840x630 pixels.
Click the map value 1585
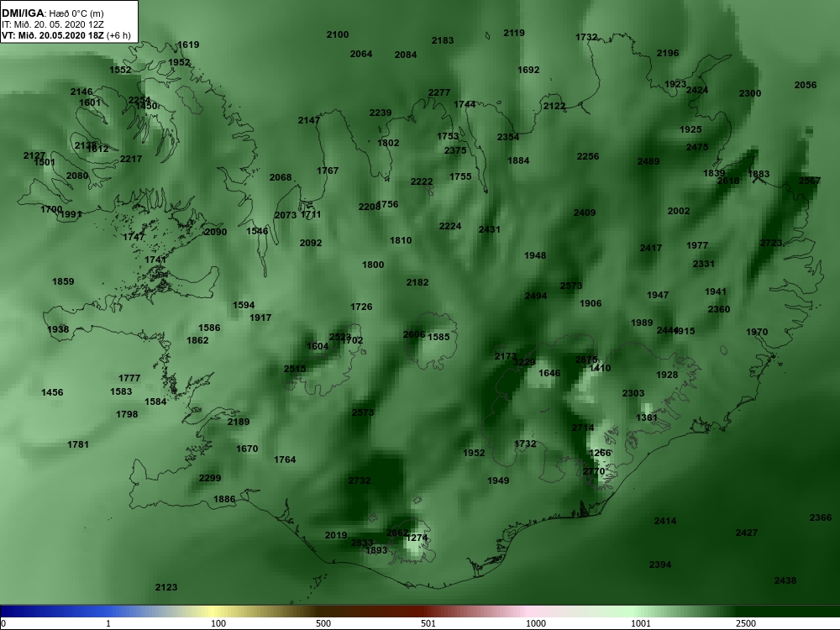438,337
